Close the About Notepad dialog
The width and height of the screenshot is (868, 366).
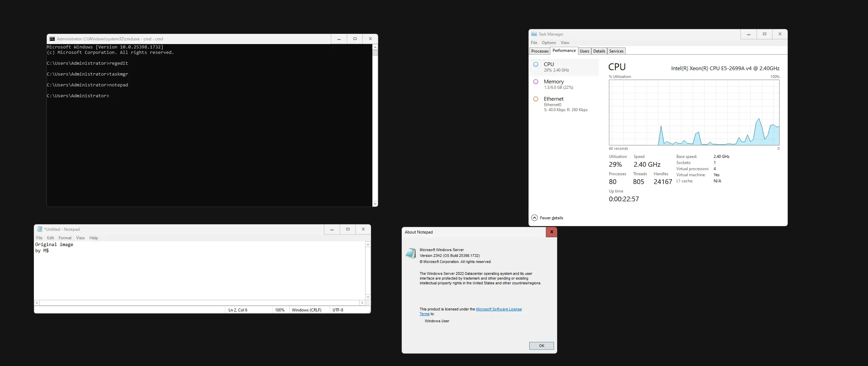[551, 232]
